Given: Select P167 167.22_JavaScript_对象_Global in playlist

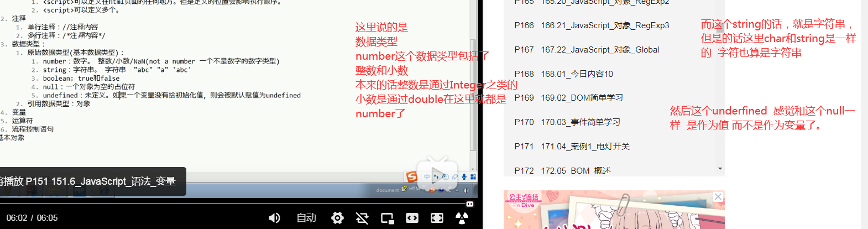Looking at the screenshot, I should click(587, 50).
